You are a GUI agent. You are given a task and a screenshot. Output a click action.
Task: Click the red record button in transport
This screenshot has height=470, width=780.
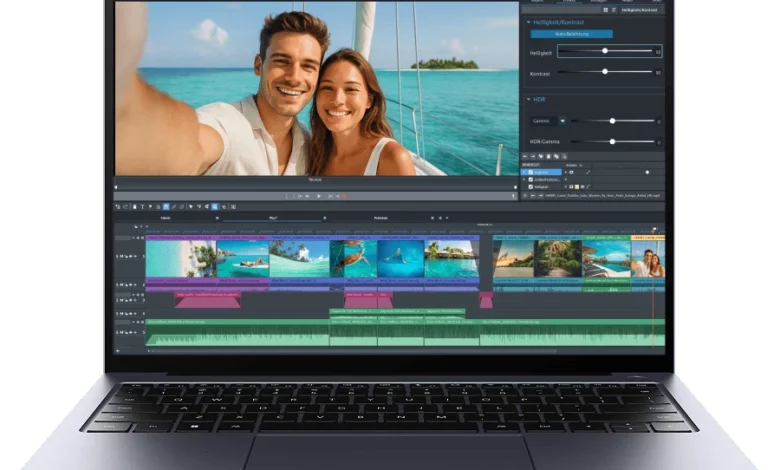tap(342, 196)
